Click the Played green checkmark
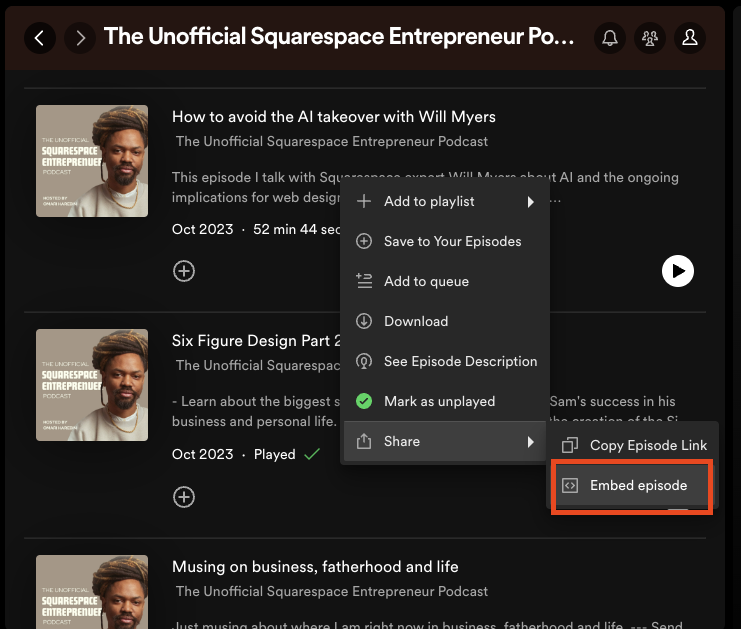The image size is (741, 629). (x=312, y=454)
